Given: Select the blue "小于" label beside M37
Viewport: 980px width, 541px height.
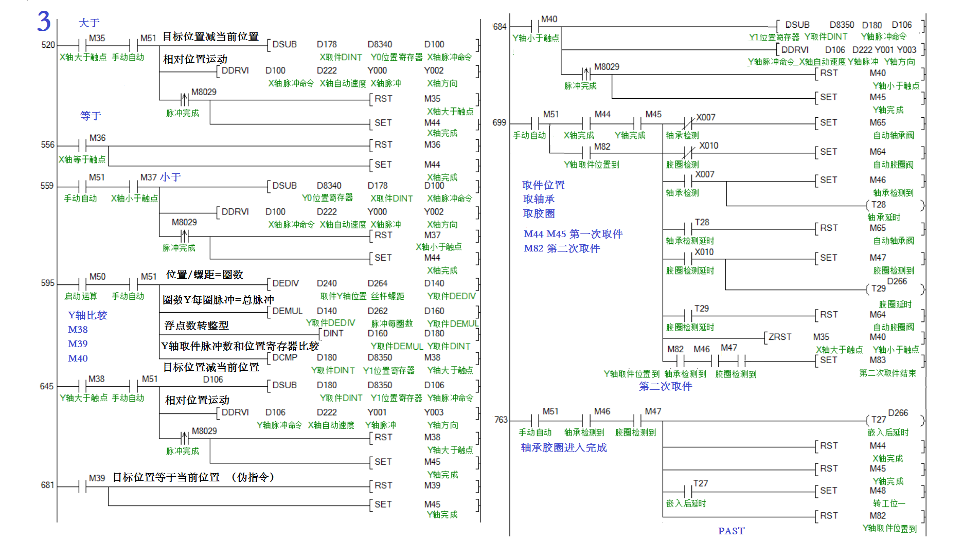Looking at the screenshot, I should point(170,177).
